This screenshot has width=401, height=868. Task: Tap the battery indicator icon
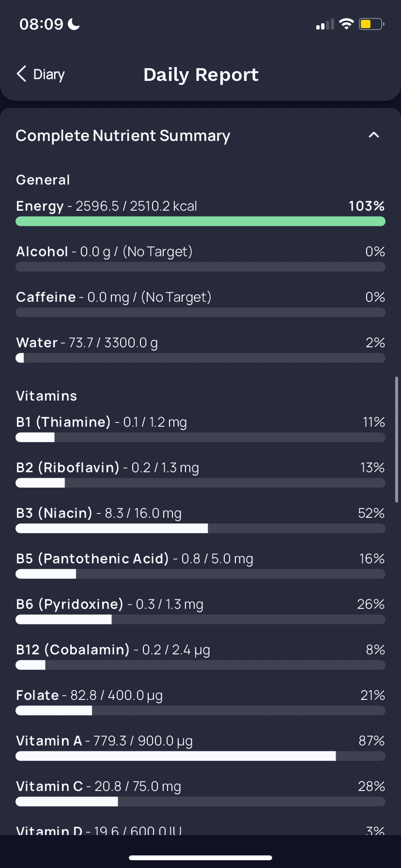(371, 24)
